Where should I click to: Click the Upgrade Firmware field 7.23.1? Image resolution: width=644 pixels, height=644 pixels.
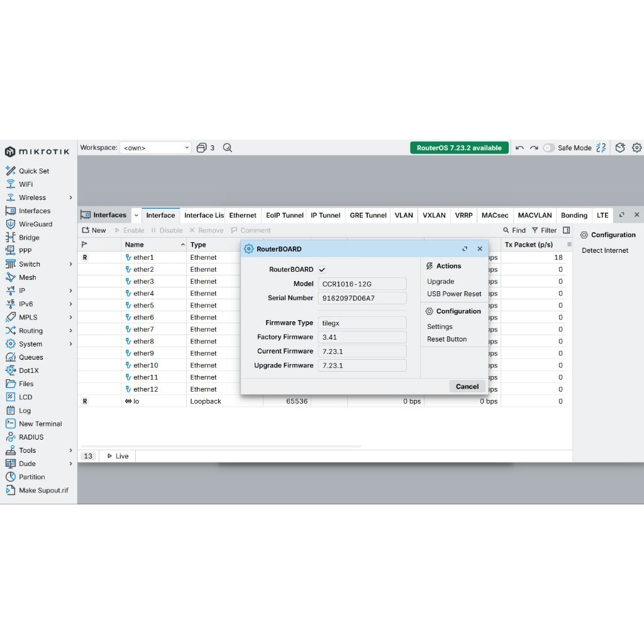362,365
